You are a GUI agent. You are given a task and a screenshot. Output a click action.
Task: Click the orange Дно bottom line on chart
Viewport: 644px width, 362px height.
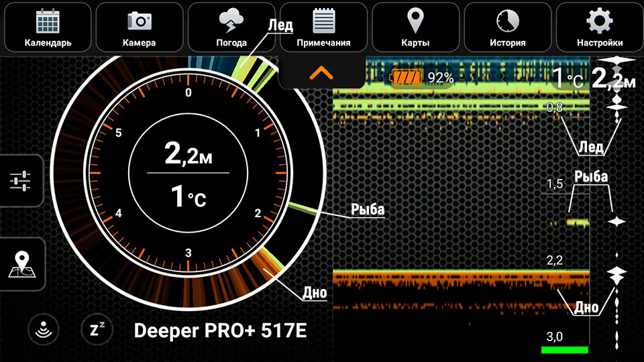click(460, 276)
